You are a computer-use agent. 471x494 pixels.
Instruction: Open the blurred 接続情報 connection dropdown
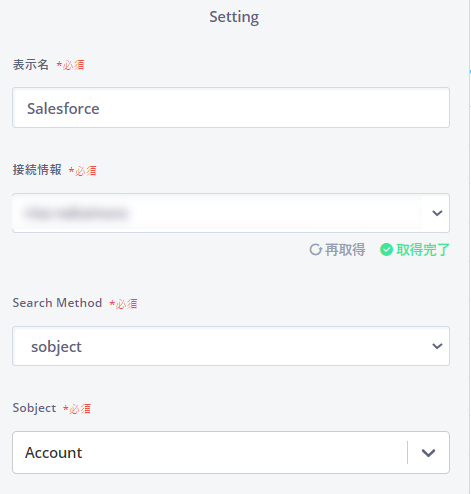(231, 213)
